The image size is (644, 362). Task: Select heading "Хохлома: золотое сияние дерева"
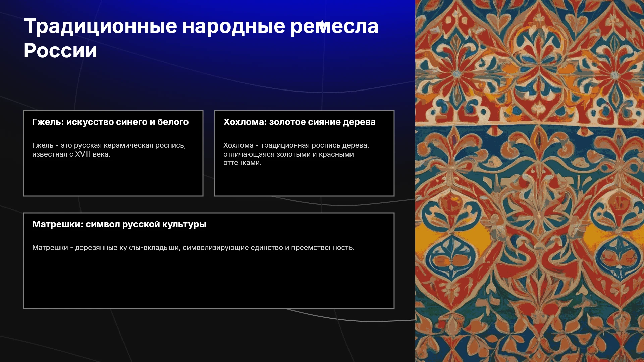tap(300, 122)
